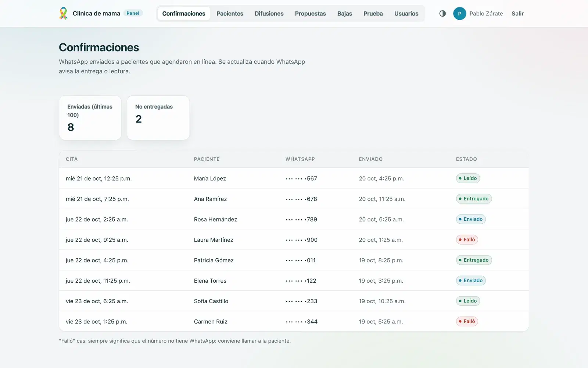Click masked WhatsApp number ending 233

[301, 301]
